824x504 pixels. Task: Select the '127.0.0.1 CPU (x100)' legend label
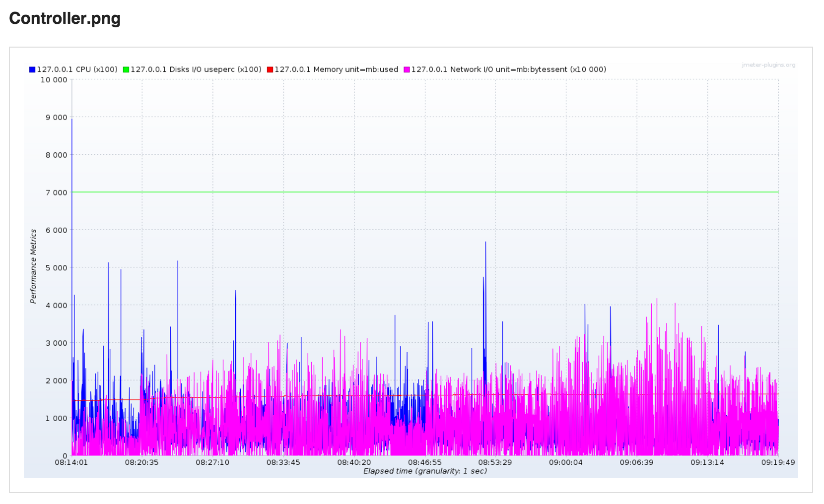click(x=77, y=69)
